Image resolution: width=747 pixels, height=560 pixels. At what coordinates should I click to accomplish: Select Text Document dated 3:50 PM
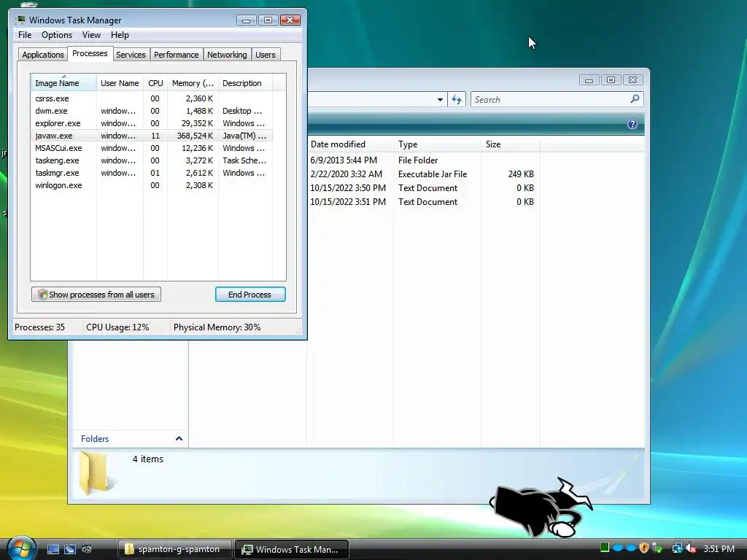(x=422, y=188)
